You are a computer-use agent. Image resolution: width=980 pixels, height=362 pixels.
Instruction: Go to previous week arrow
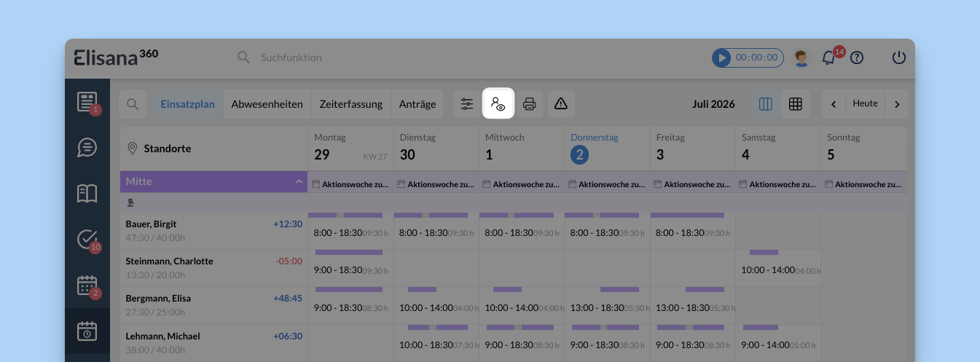834,104
